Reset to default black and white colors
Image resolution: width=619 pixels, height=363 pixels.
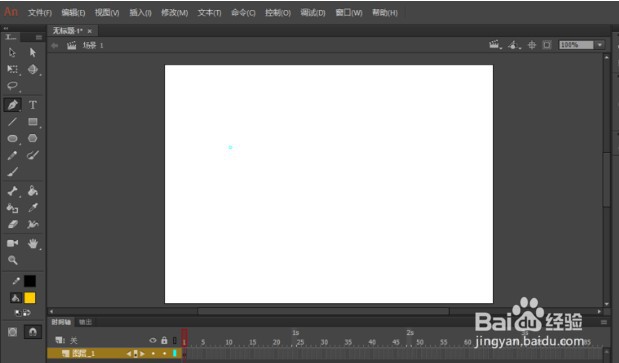(17, 313)
